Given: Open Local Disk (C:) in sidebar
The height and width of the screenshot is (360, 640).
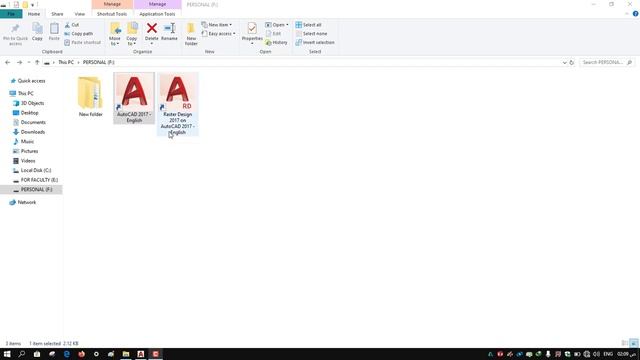Looking at the screenshot, I should [36, 170].
